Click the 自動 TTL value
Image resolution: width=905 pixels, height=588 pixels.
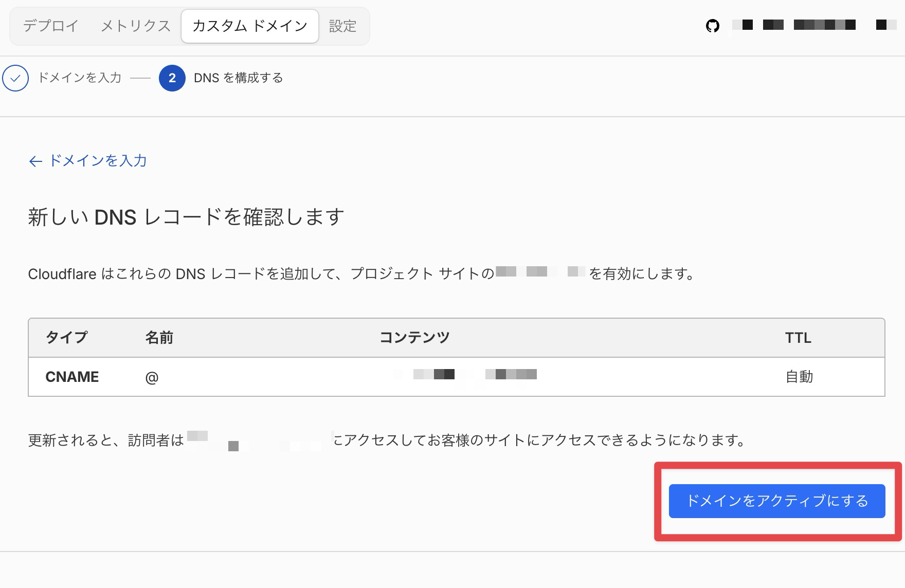[x=799, y=377]
